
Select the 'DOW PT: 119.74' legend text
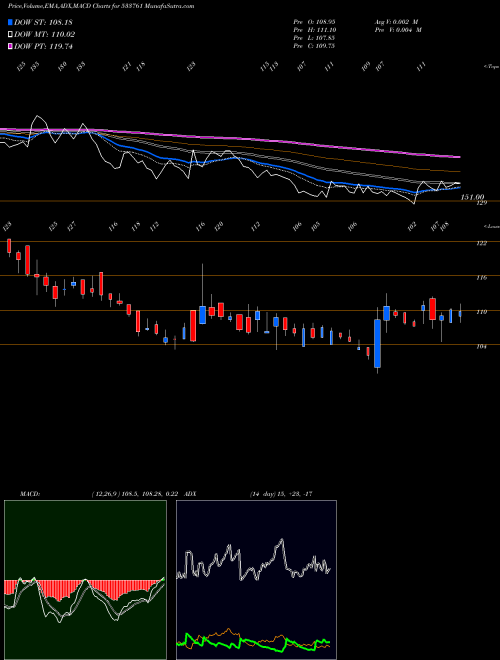pyautogui.click(x=43, y=46)
